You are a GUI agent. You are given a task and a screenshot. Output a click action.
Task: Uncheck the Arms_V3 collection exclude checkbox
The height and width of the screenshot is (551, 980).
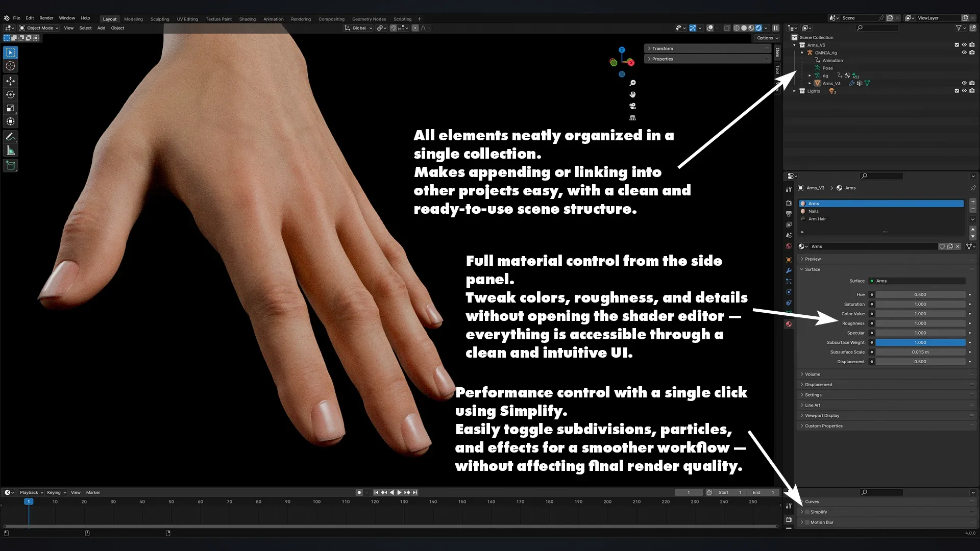point(957,45)
